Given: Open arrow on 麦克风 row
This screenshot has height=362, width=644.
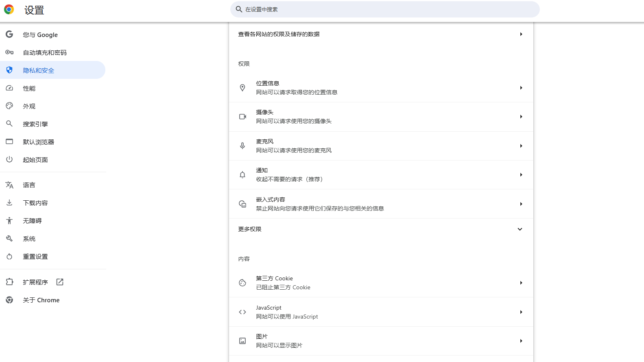Looking at the screenshot, I should [521, 146].
